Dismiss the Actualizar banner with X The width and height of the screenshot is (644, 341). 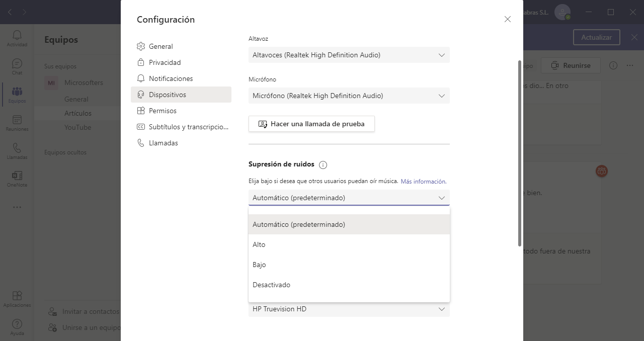(x=634, y=37)
